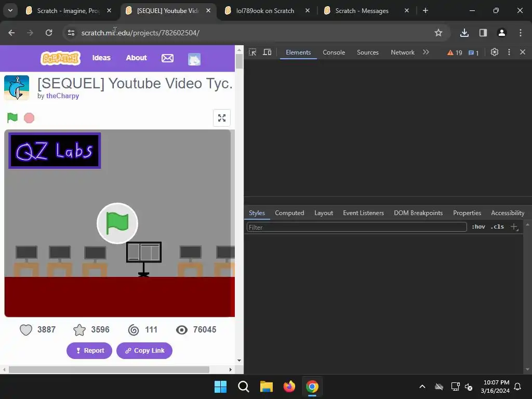The height and width of the screenshot is (399, 532).
Task: Click theCharpy's dolphin avatar thumbnail
Action: coord(17,87)
